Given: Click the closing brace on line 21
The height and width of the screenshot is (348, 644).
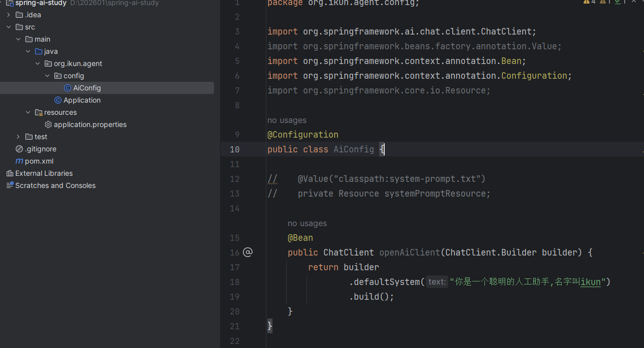Looking at the screenshot, I should coord(270,326).
